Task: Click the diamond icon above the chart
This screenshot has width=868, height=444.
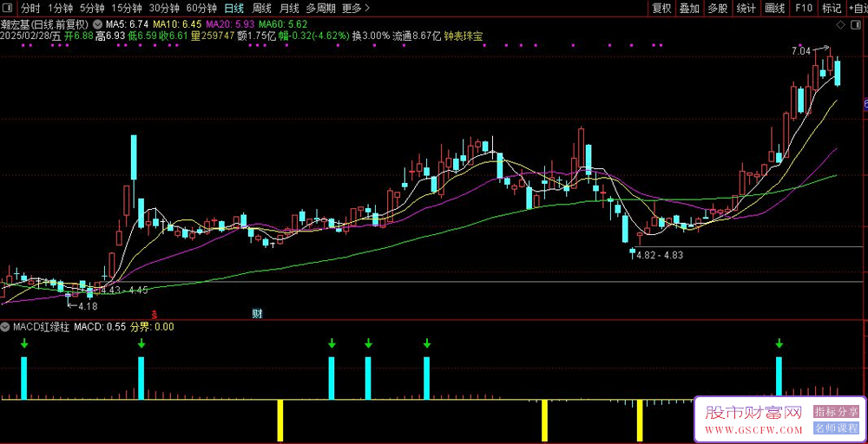Action: pyautogui.click(x=839, y=24)
